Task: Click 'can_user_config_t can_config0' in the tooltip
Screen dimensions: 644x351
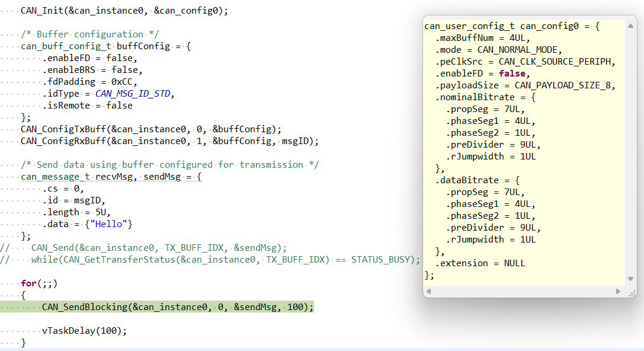Action: [x=501, y=26]
